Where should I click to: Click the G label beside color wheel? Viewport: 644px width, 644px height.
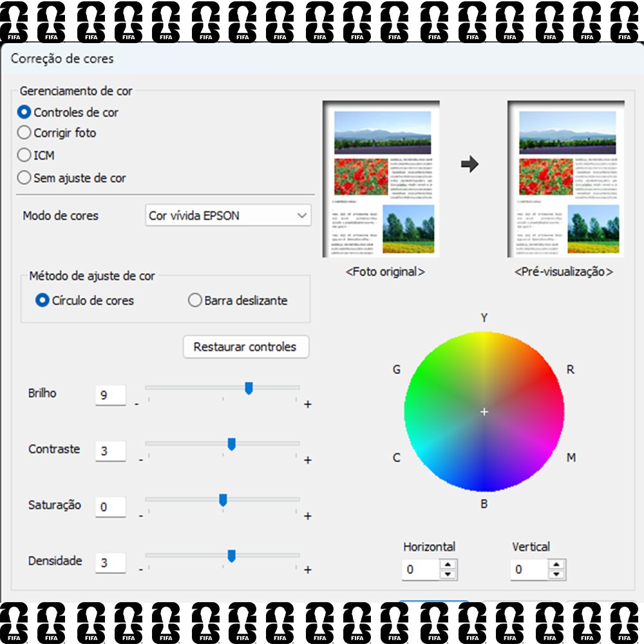pyautogui.click(x=396, y=369)
